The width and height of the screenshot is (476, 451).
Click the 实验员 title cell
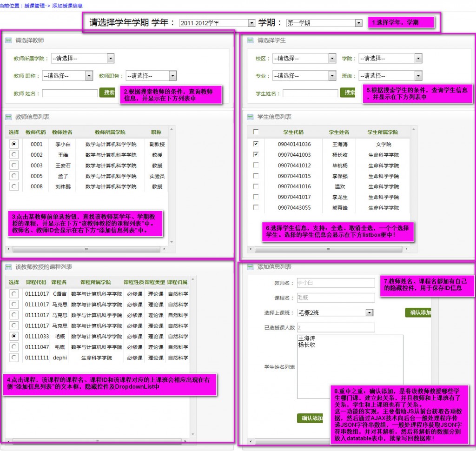(x=157, y=176)
